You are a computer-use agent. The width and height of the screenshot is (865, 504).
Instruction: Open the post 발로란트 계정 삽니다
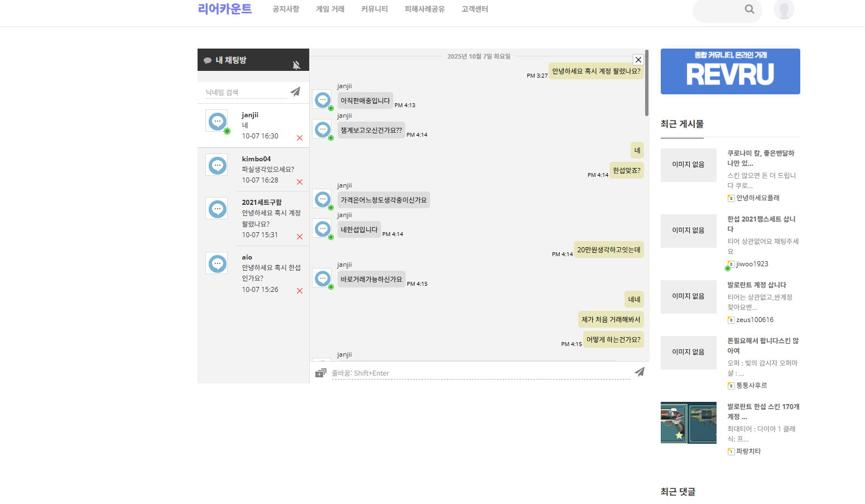[756, 285]
